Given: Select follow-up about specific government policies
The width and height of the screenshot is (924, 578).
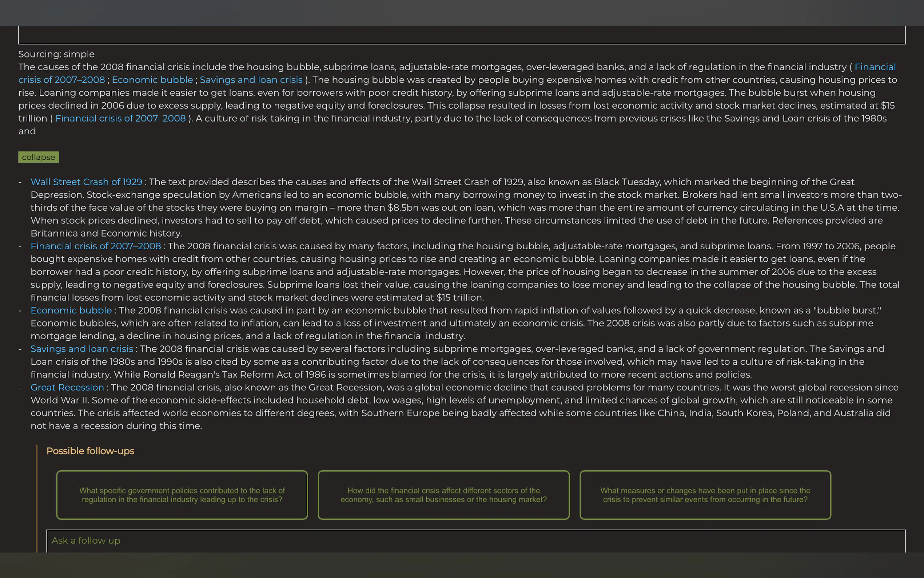Looking at the screenshot, I should coord(182,495).
